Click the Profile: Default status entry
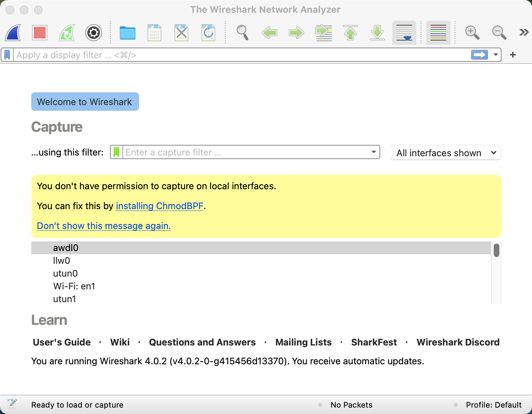532x414 pixels. coord(494,405)
